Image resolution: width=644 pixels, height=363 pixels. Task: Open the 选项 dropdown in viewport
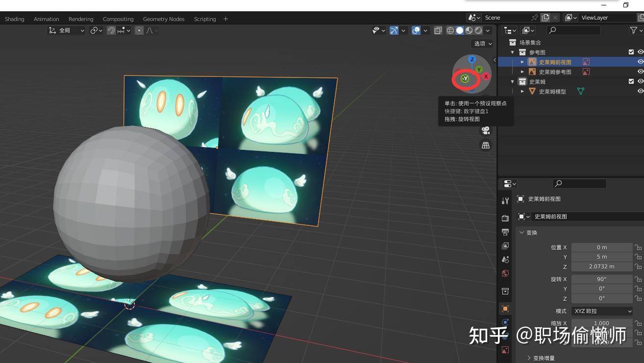483,44
